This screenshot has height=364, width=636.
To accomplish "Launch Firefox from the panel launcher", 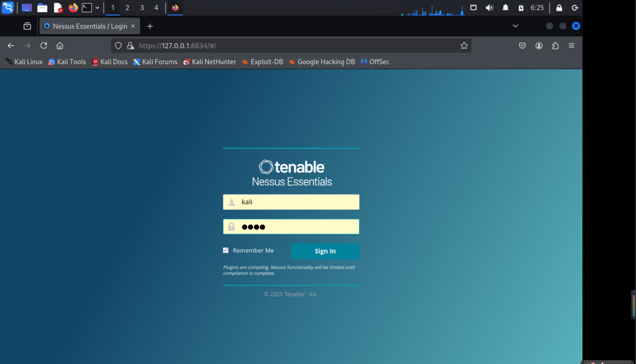I will [73, 8].
